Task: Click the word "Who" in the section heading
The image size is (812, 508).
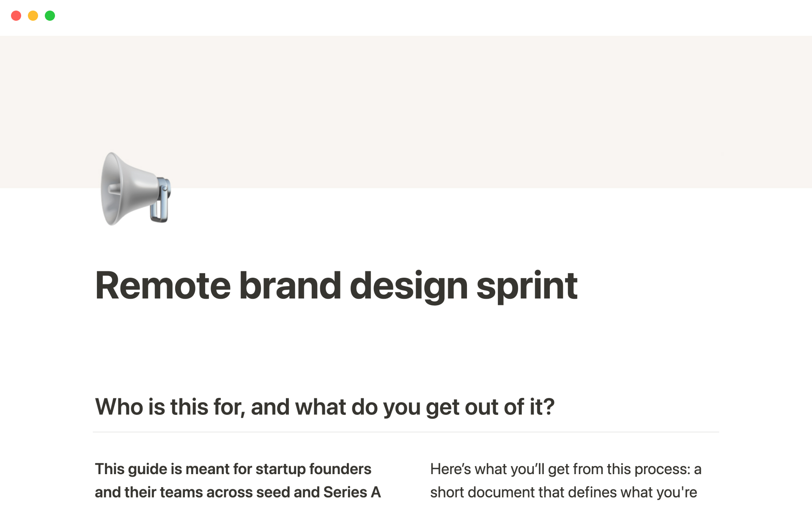Action: (x=119, y=407)
